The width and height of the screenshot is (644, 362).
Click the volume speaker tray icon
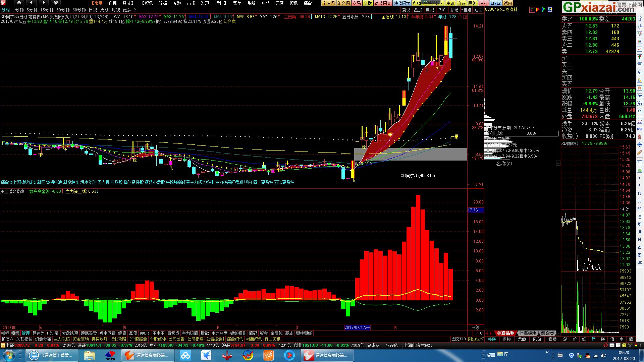pyautogui.click(x=604, y=355)
